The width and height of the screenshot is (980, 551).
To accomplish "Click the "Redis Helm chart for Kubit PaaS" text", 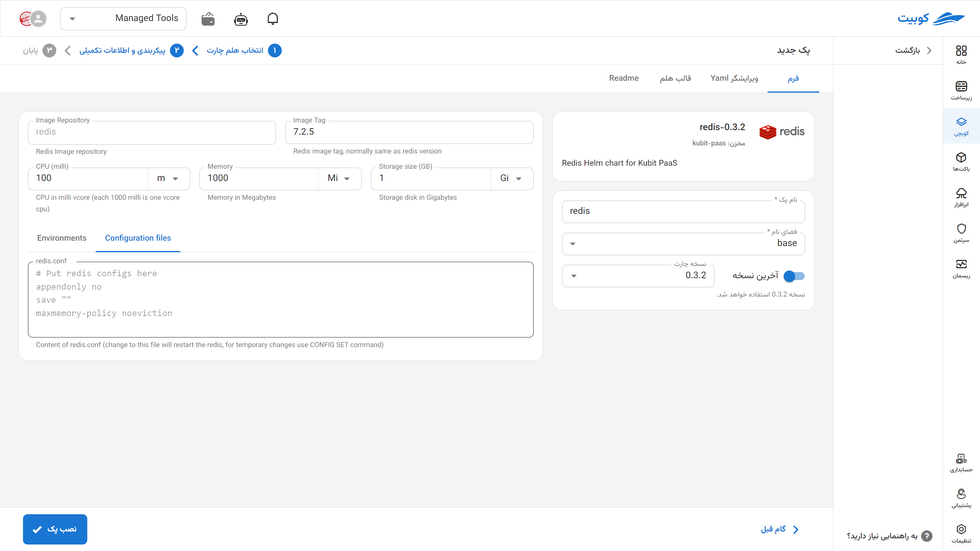I will (x=619, y=163).
